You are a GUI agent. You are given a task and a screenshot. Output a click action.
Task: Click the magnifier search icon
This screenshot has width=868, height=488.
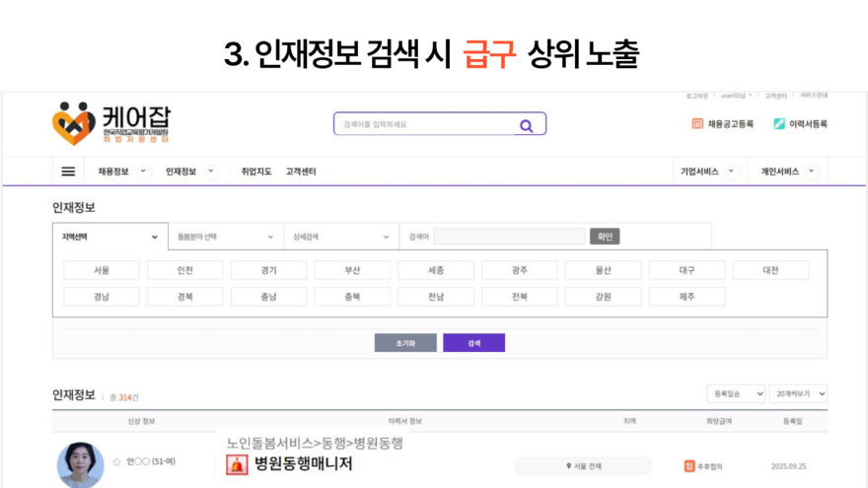click(x=526, y=125)
